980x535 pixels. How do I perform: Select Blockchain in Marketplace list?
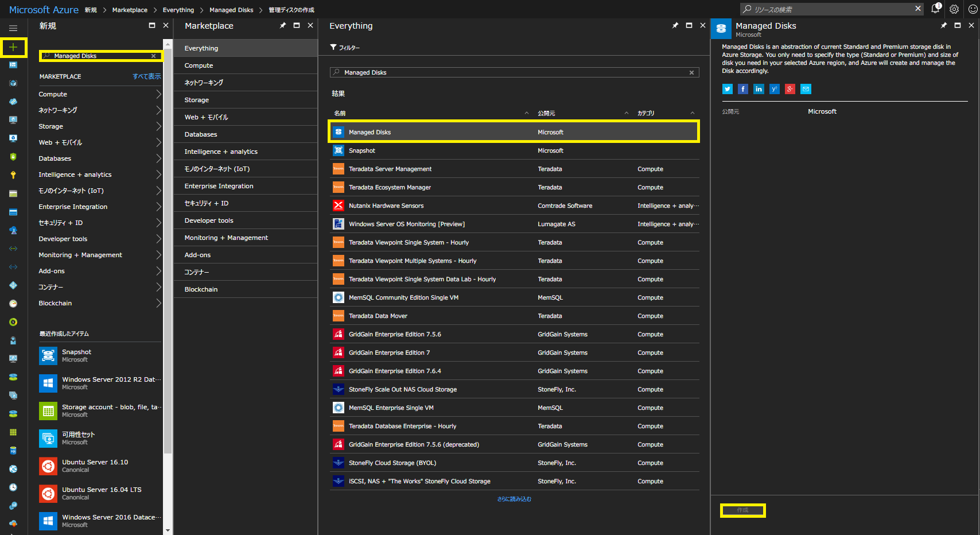(246, 289)
